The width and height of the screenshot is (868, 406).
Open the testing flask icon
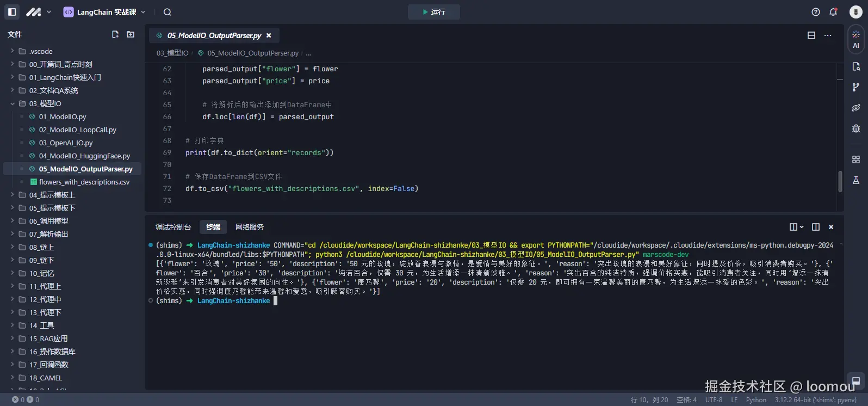click(856, 180)
